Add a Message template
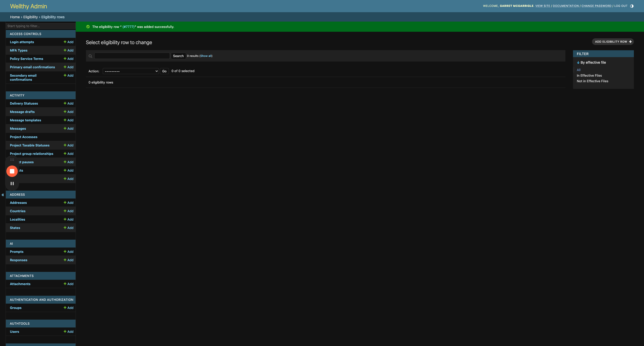Image resolution: width=644 pixels, height=346 pixels. (68, 120)
